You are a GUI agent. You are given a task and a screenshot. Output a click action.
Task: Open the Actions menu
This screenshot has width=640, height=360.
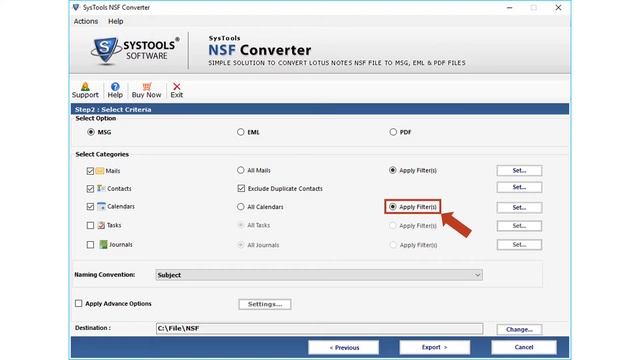point(86,21)
